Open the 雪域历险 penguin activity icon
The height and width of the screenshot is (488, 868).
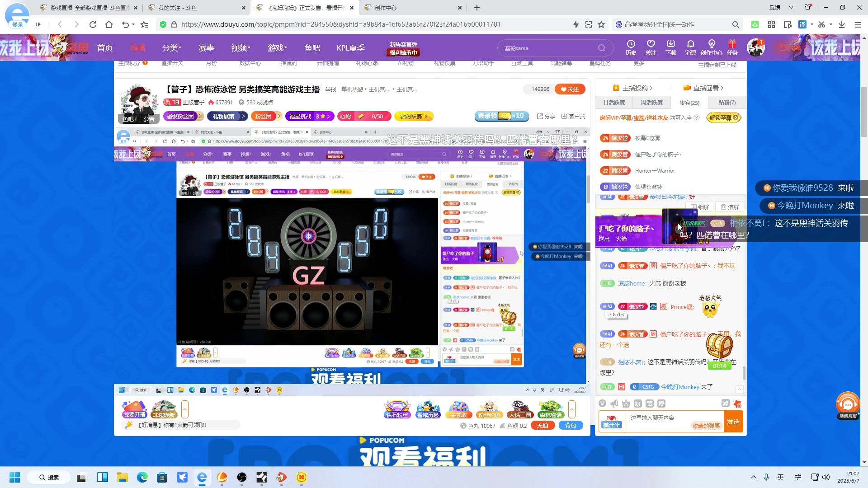[428, 409]
